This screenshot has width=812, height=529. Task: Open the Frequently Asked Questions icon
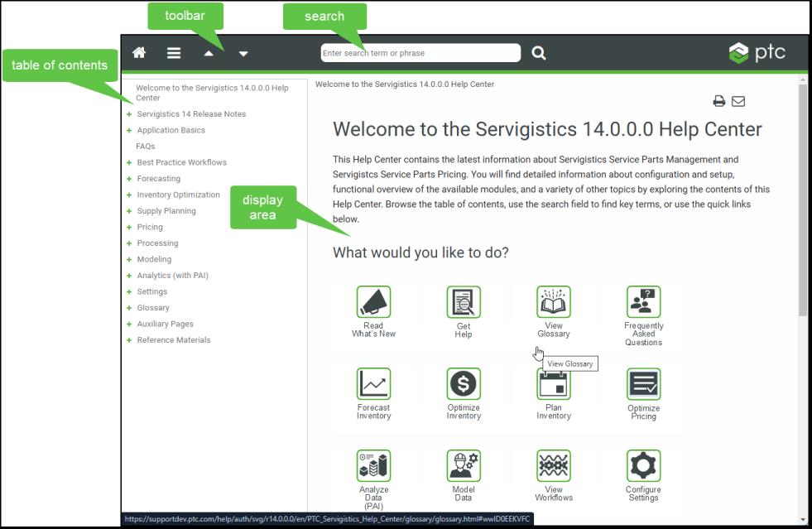coord(644,301)
